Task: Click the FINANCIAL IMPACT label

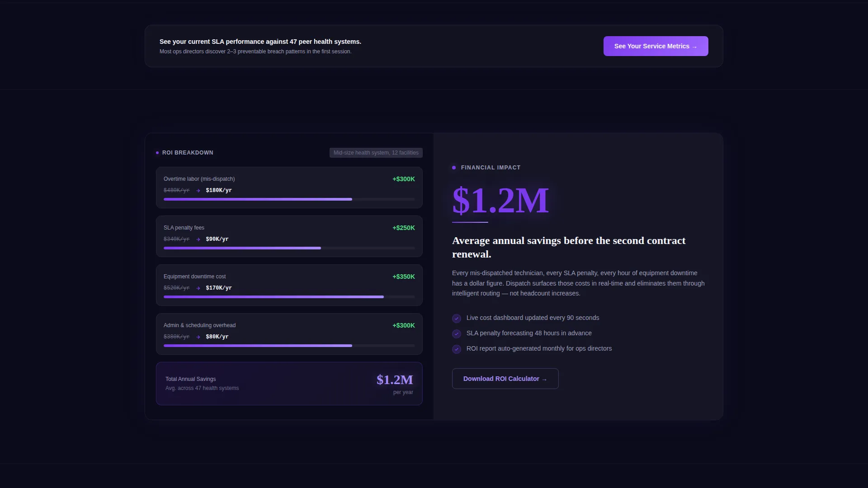Action: [x=491, y=168]
